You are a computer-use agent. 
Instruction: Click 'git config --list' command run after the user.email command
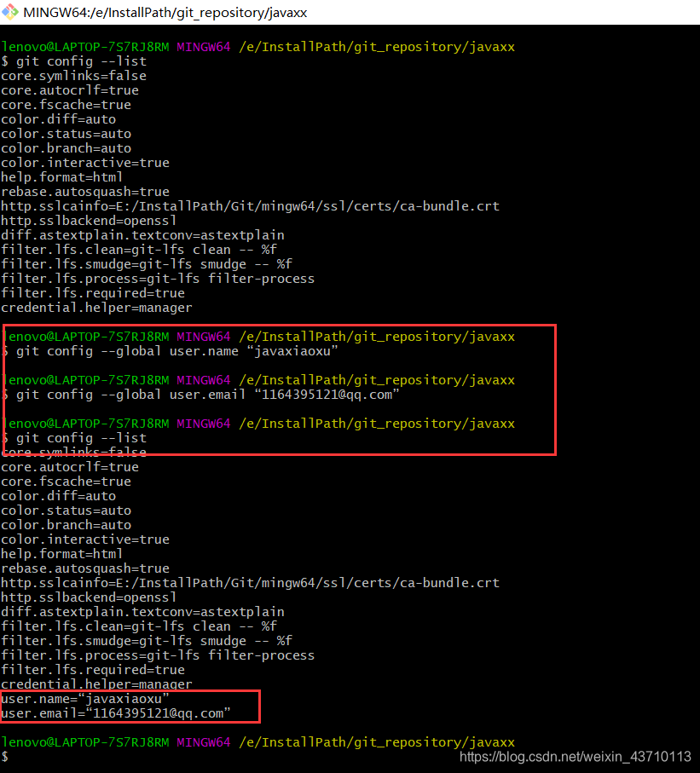pos(74,438)
